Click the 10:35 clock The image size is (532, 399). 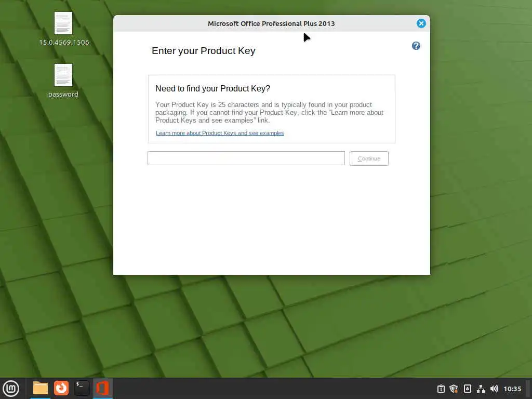point(512,389)
